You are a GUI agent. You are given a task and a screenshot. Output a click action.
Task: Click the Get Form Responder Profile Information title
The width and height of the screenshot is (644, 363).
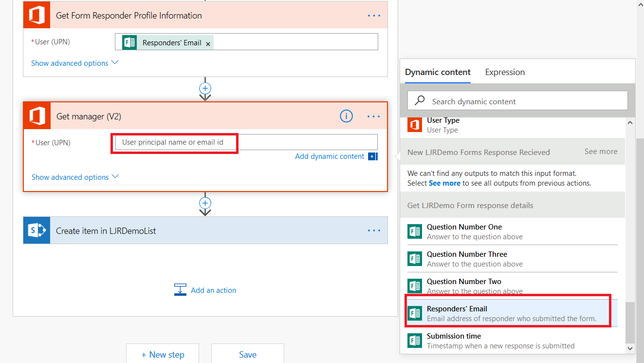(x=129, y=16)
